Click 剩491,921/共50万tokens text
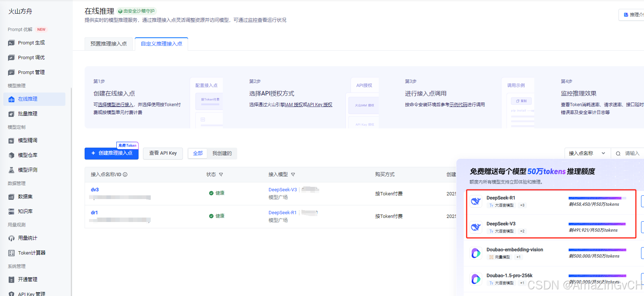 [x=593, y=231]
